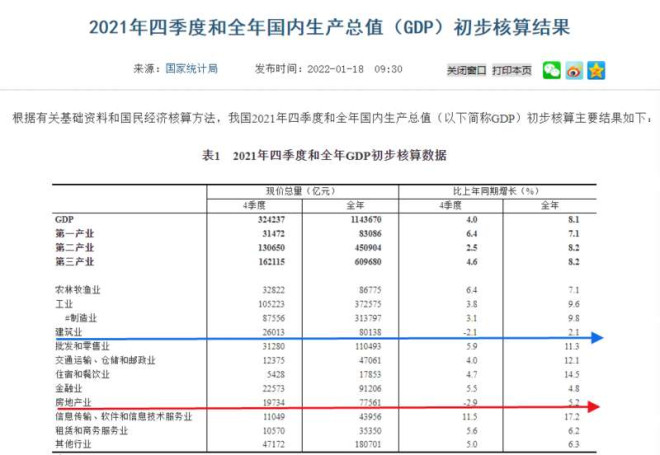Click the 第三产业 row label
This screenshot has height=455, width=660.
pyautogui.click(x=75, y=261)
